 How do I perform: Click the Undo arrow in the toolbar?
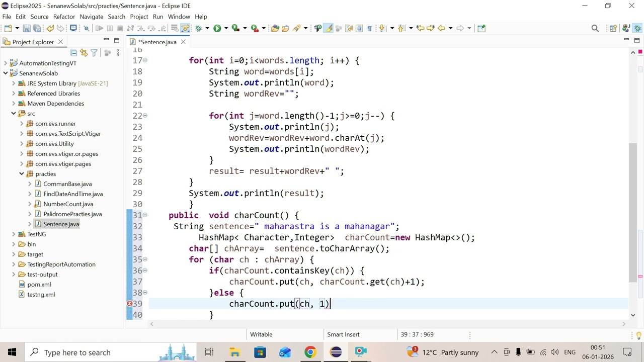coord(50,28)
